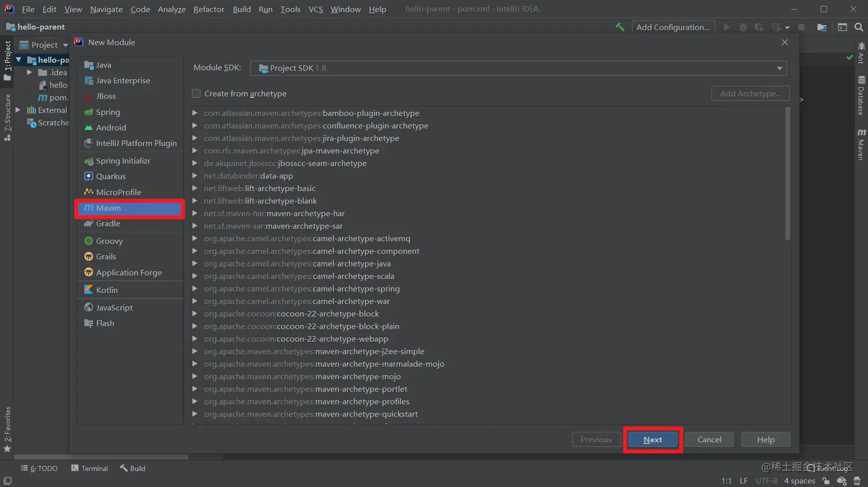Open the Refactor menu
The height and width of the screenshot is (487, 868).
click(208, 9)
